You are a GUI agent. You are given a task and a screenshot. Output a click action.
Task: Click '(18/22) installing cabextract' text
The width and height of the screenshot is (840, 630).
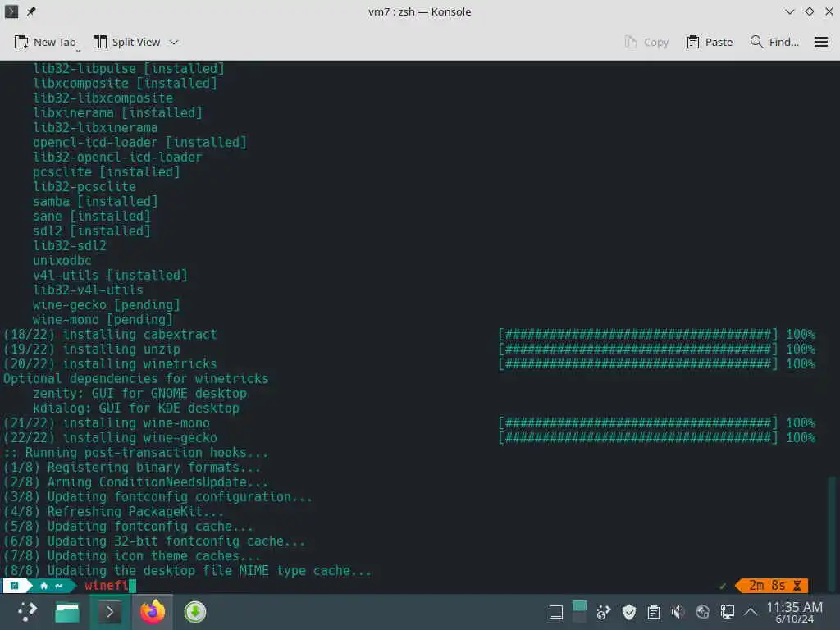point(110,335)
